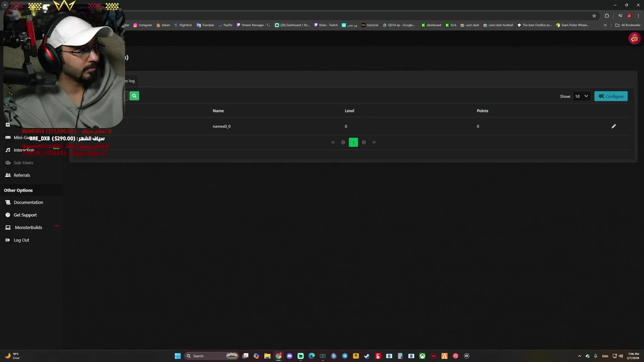This screenshot has height=362, width=644.
Task: Open Xbox app from the taskbar
Action: coord(422,356)
